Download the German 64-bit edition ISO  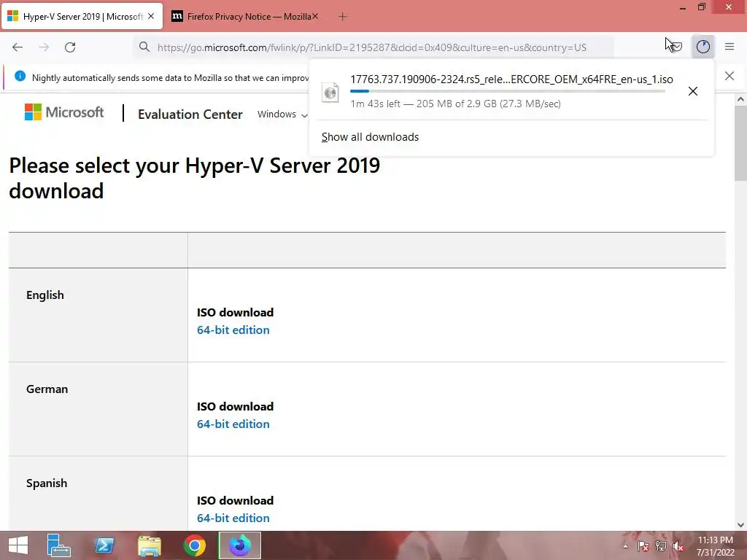tap(233, 424)
